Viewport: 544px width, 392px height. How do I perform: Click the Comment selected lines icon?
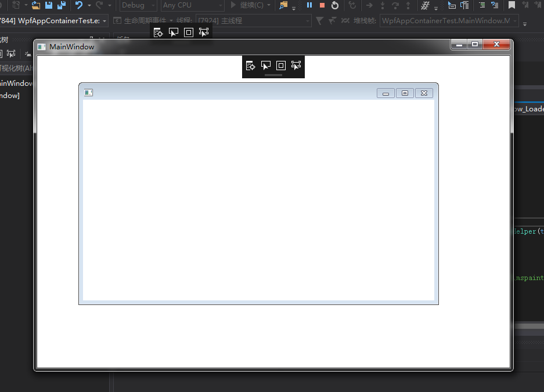482,5
